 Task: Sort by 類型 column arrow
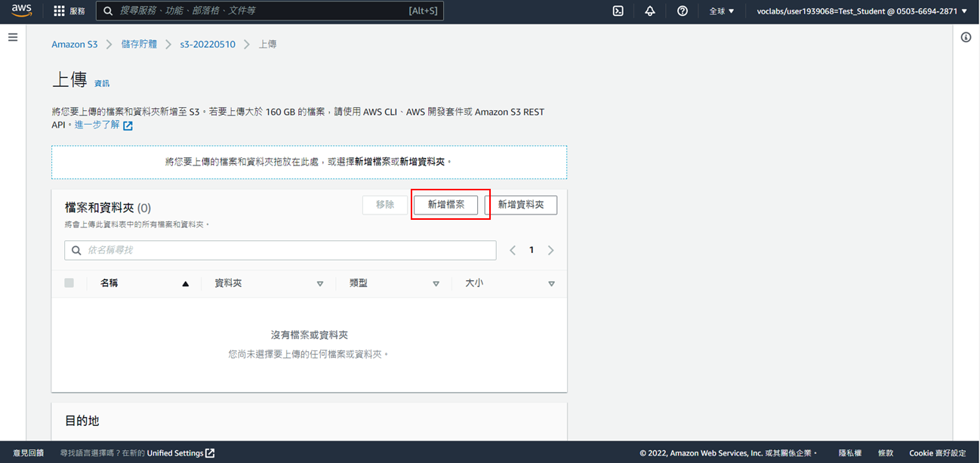tap(436, 284)
